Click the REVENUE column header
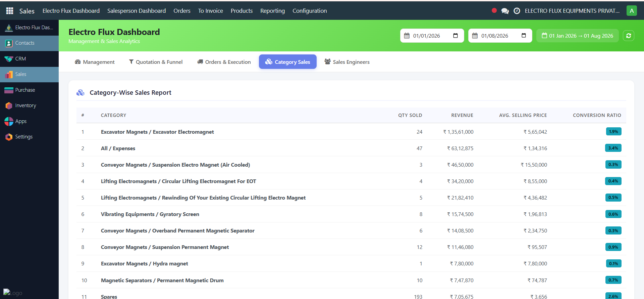This screenshot has height=299, width=644. click(462, 115)
